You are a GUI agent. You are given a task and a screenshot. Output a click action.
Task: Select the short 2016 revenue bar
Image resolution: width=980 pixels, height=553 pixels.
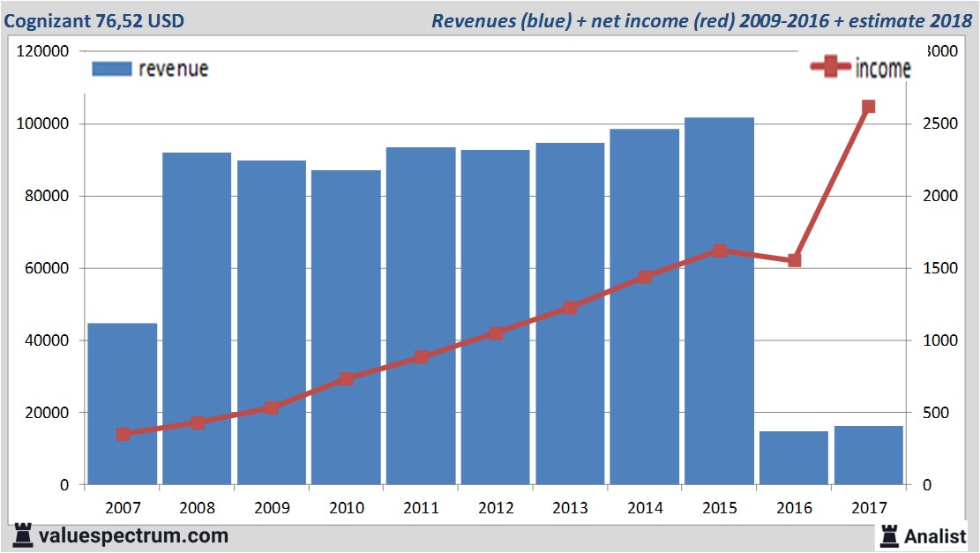pyautogui.click(x=794, y=458)
